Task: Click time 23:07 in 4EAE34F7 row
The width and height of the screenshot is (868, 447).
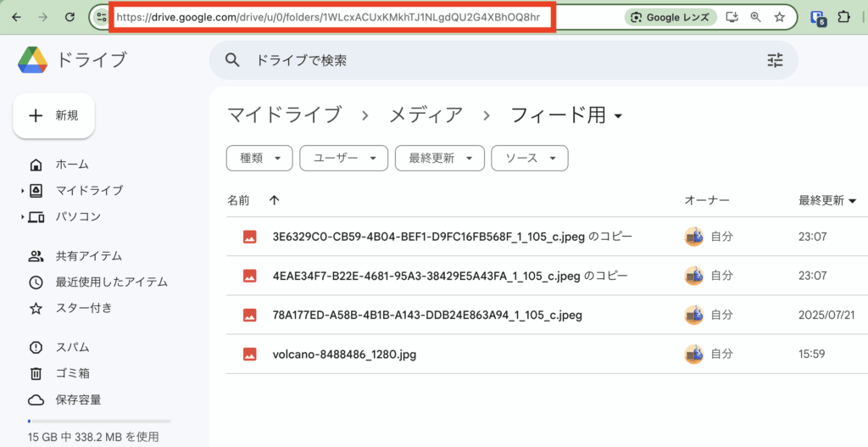Action: [812, 276]
